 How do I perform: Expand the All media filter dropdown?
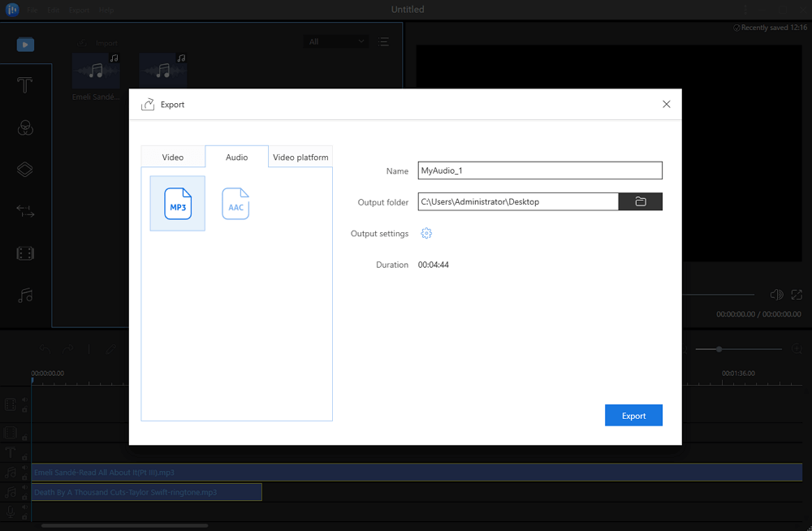click(336, 41)
